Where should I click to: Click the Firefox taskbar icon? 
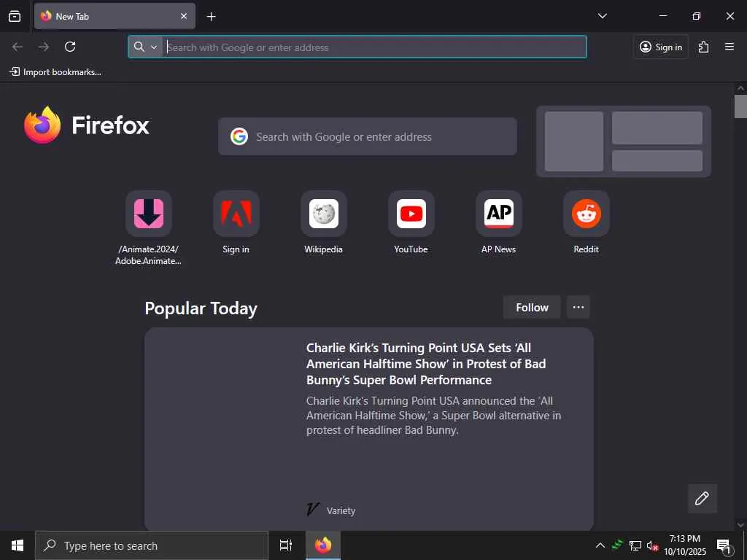point(323,545)
